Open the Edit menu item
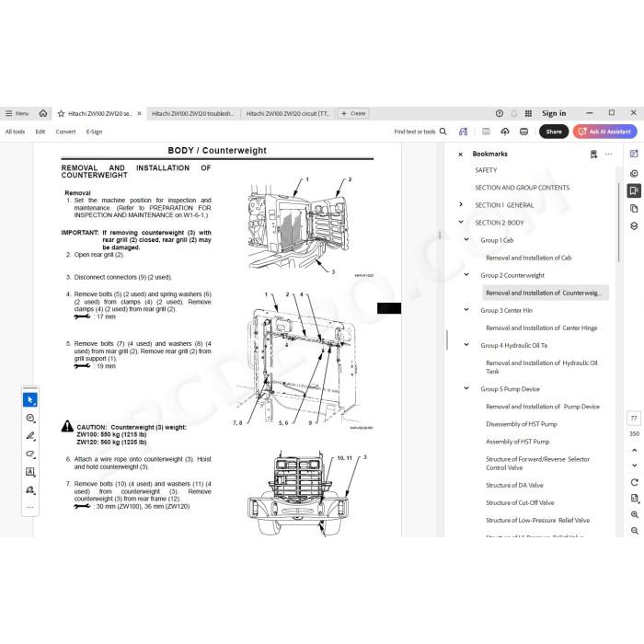The width and height of the screenshot is (644, 644). pyautogui.click(x=40, y=132)
